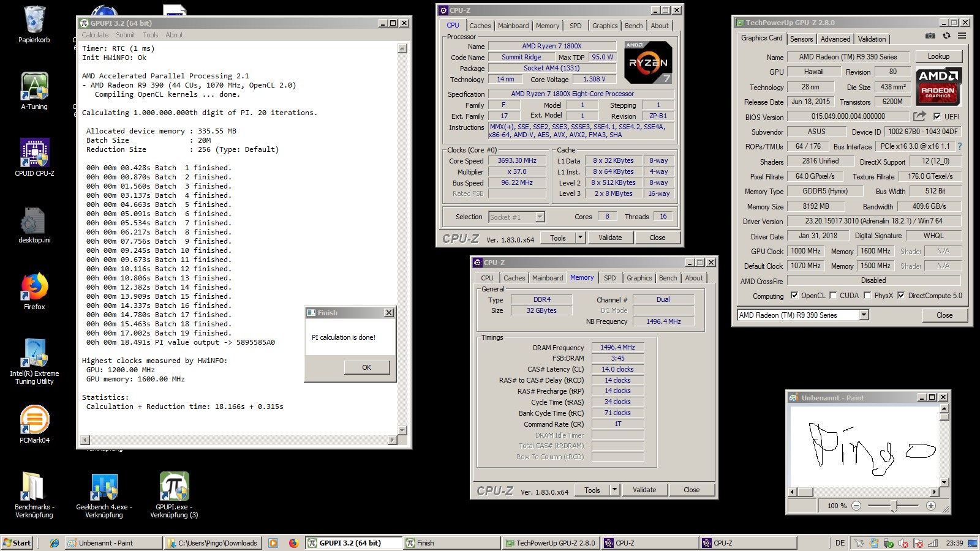Click the Paint zoom slider handle
The image size is (980, 551).
coord(894,506)
